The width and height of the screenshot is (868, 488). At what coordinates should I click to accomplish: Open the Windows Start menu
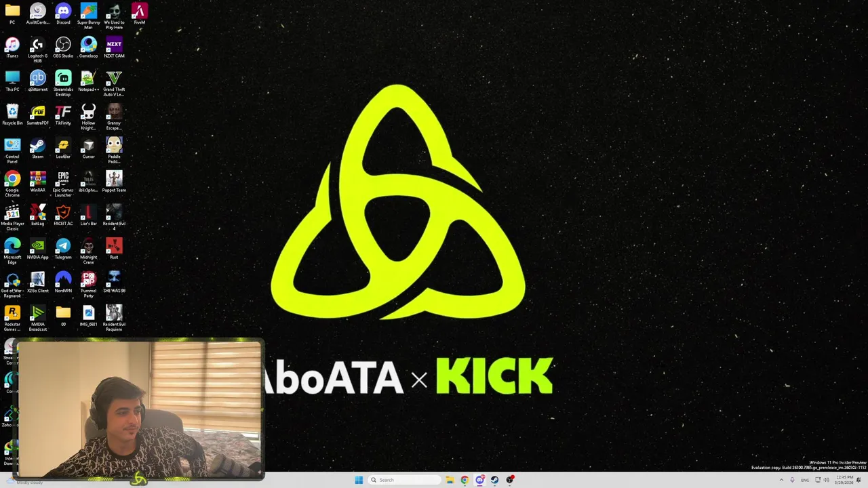point(359,480)
